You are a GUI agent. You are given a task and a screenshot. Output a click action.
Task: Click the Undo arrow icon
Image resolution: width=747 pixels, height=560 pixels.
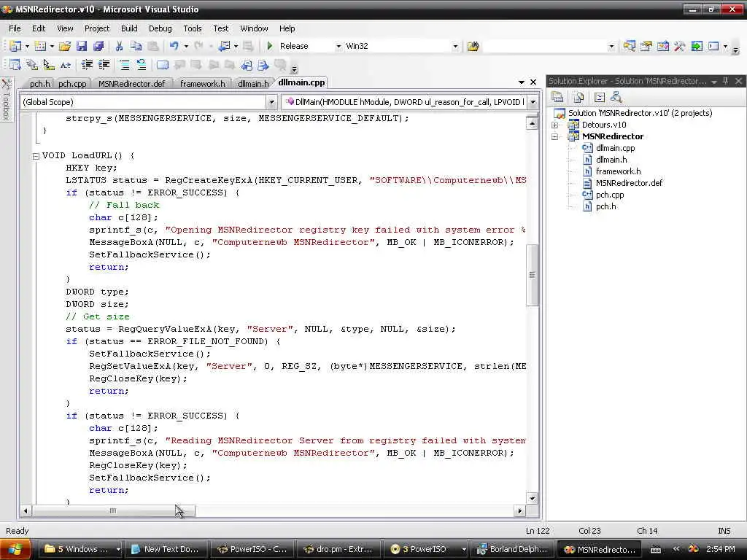[174, 46]
